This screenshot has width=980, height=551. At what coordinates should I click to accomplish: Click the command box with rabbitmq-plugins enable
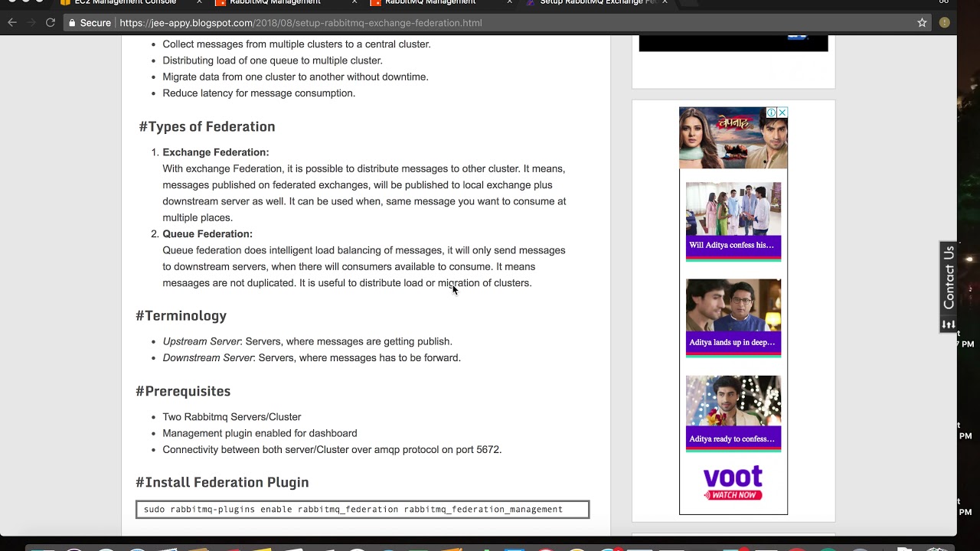[x=362, y=510]
